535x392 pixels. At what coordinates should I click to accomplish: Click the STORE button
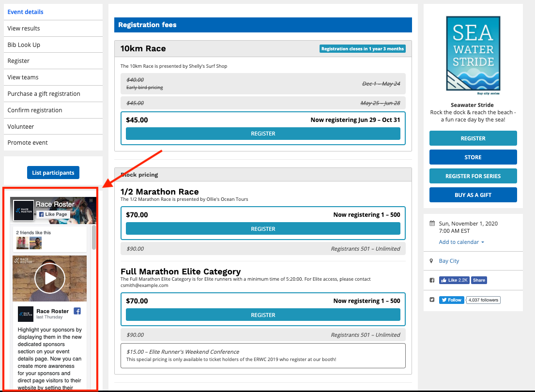473,157
